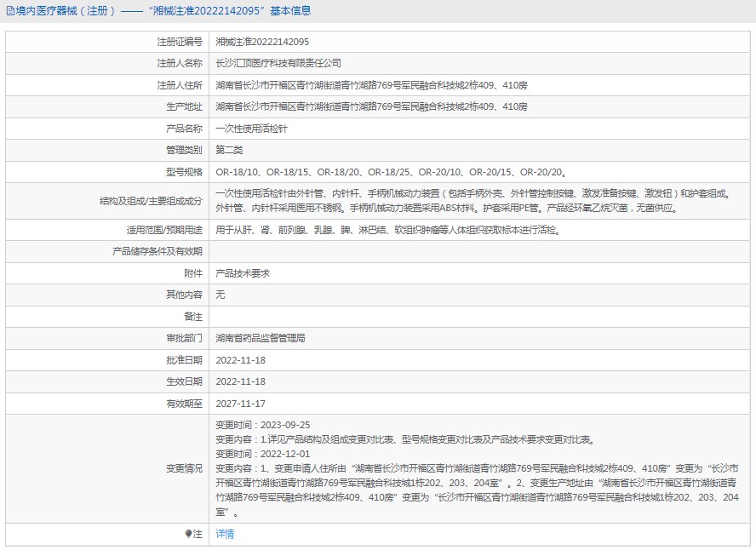
Task: Select the 产品名称 label
Action: [184, 129]
